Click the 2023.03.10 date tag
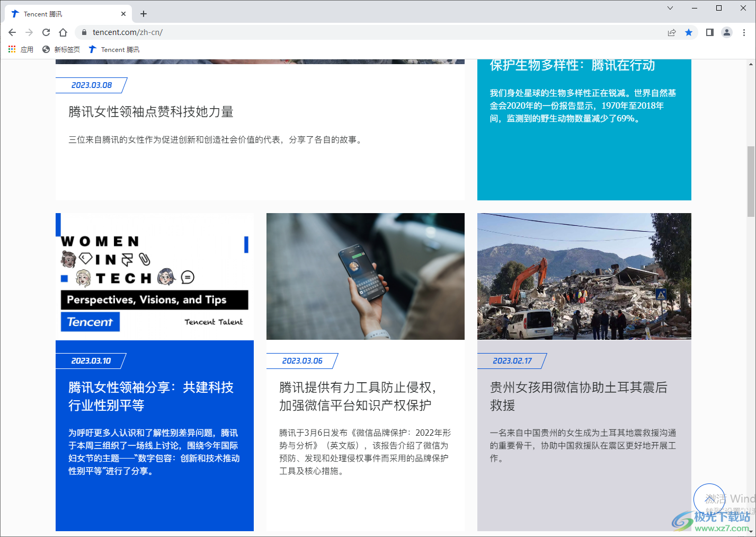The width and height of the screenshot is (756, 537). coord(91,361)
